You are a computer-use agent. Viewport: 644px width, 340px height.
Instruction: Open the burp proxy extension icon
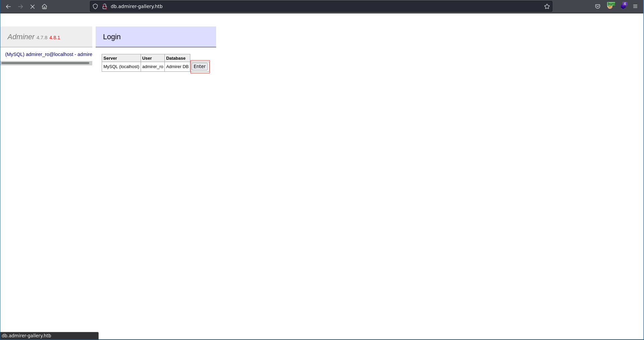pos(610,6)
